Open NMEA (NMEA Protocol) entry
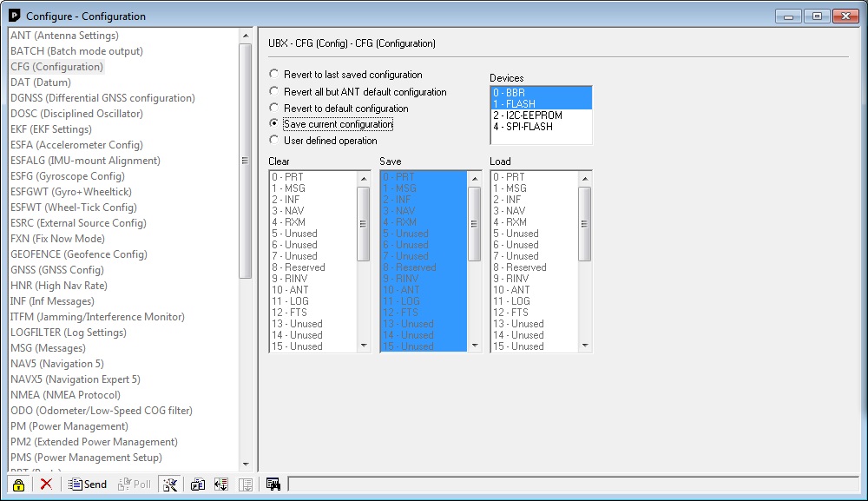868x501 pixels. (65, 395)
